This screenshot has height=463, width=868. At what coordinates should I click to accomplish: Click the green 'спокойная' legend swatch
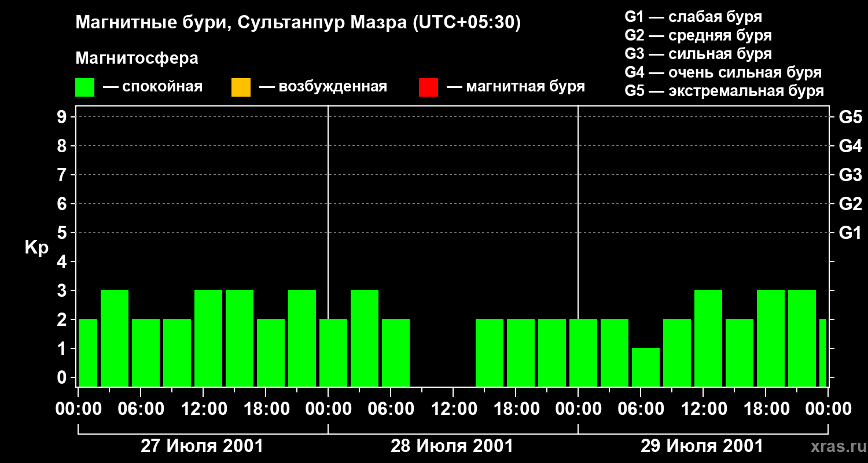(x=85, y=87)
